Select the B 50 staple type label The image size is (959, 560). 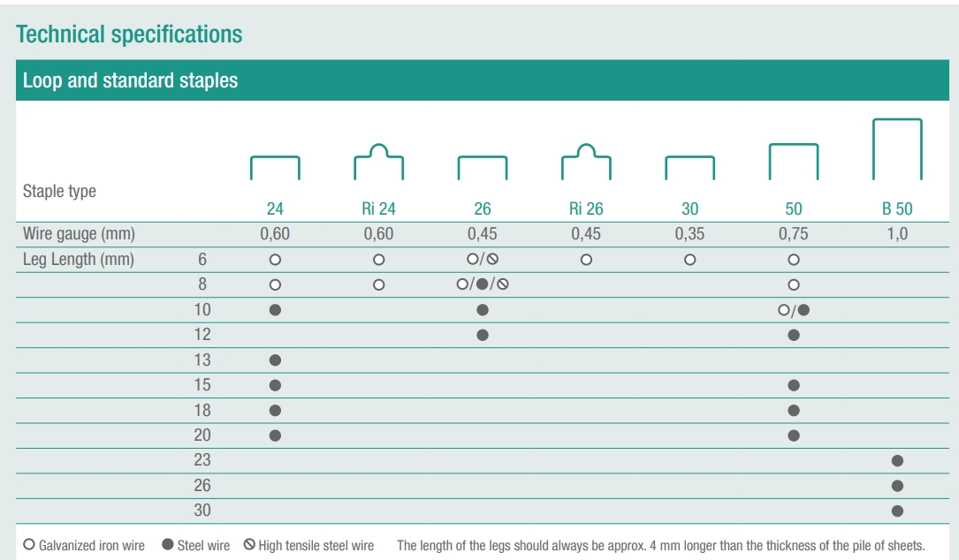(897, 209)
